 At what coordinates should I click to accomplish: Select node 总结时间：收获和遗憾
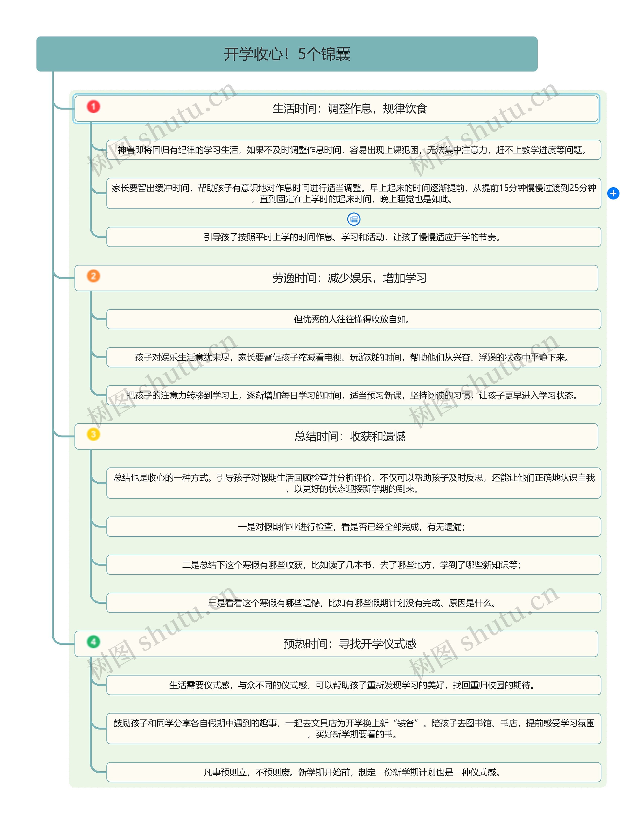click(x=336, y=436)
